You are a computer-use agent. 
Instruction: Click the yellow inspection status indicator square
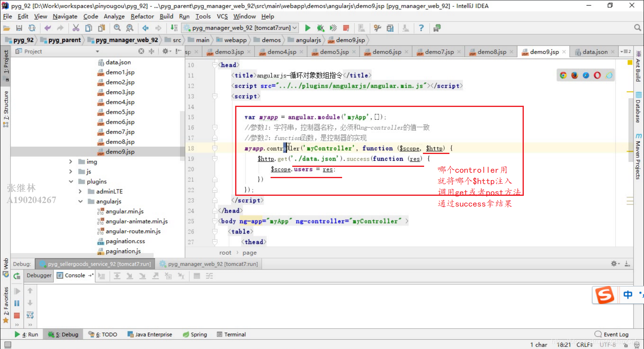(630, 62)
